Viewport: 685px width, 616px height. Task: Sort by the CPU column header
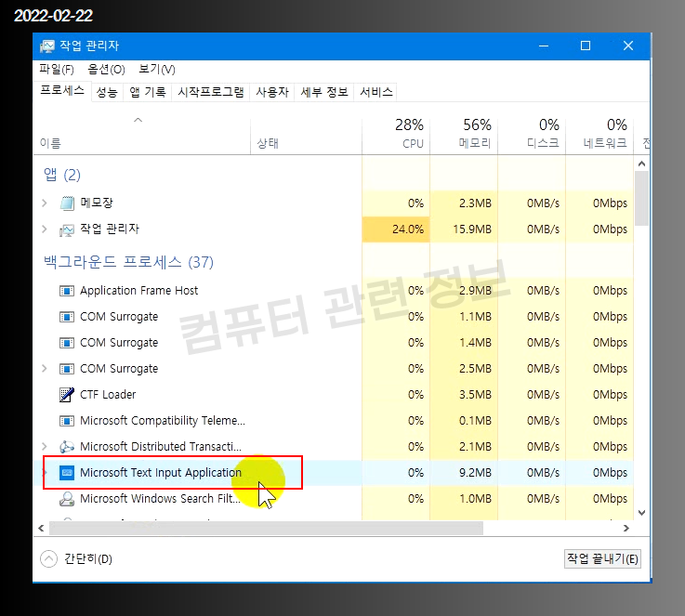[x=396, y=136]
